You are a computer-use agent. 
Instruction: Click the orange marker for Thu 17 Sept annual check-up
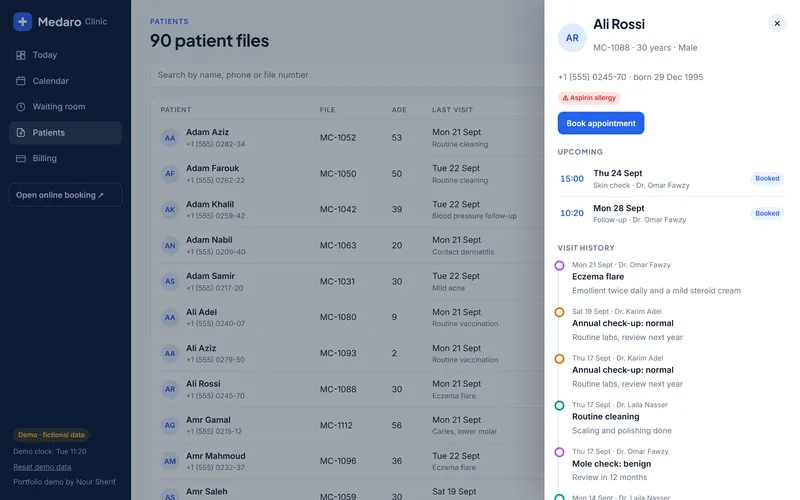point(559,359)
